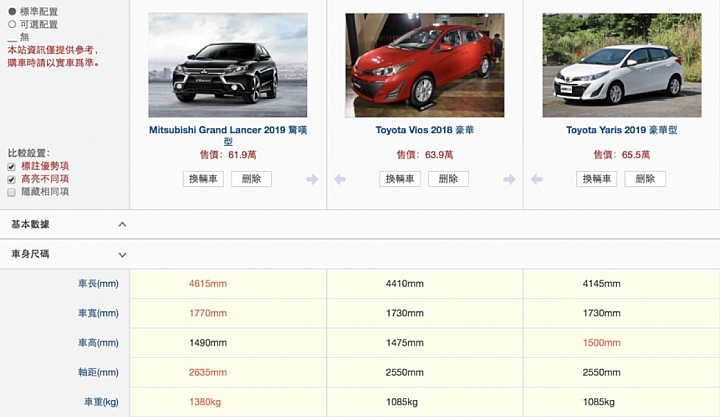The height and width of the screenshot is (417, 720).
Task: Open Toyota Vios 2018 豪華 title link
Action: pyautogui.click(x=425, y=130)
